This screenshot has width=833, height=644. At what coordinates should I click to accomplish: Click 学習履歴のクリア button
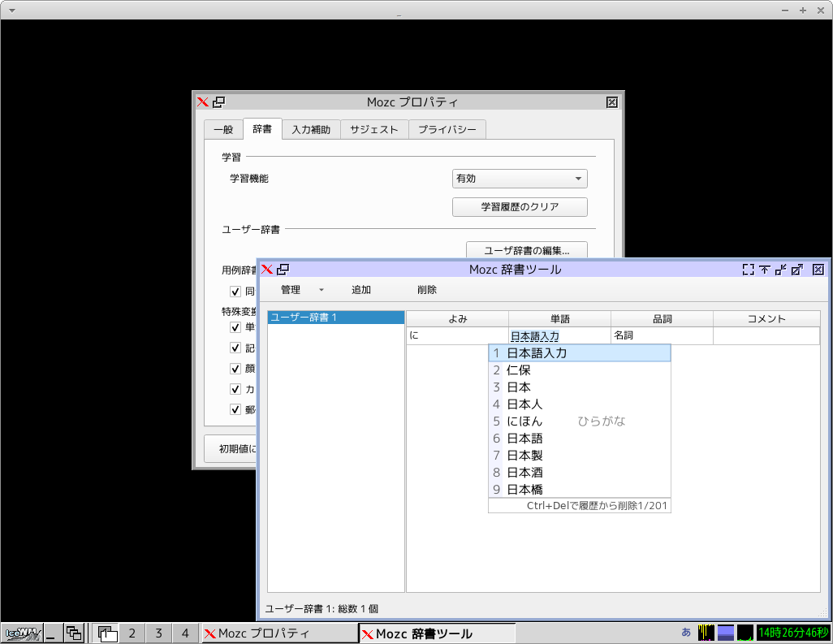(x=520, y=207)
